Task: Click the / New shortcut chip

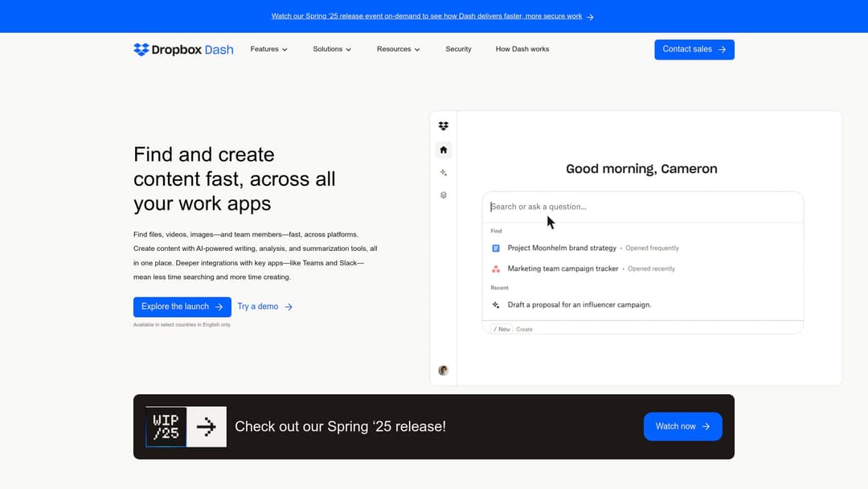Action: point(502,329)
